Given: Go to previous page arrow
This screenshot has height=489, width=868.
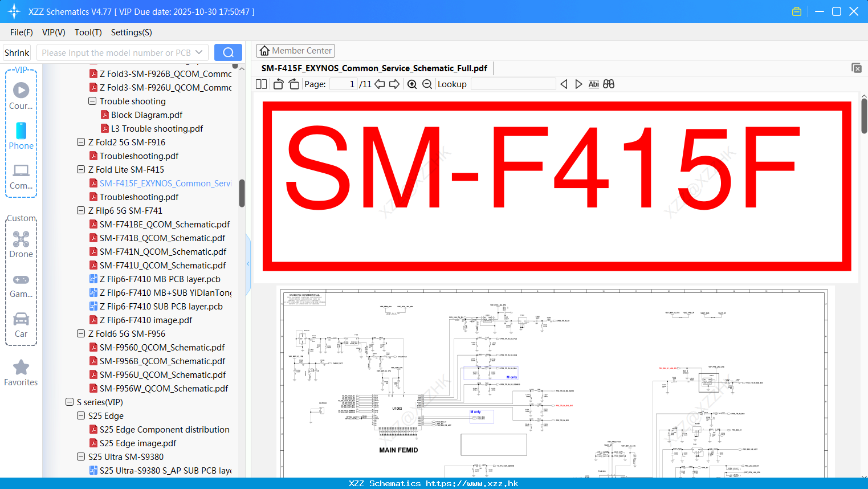Looking at the screenshot, I should click(380, 84).
